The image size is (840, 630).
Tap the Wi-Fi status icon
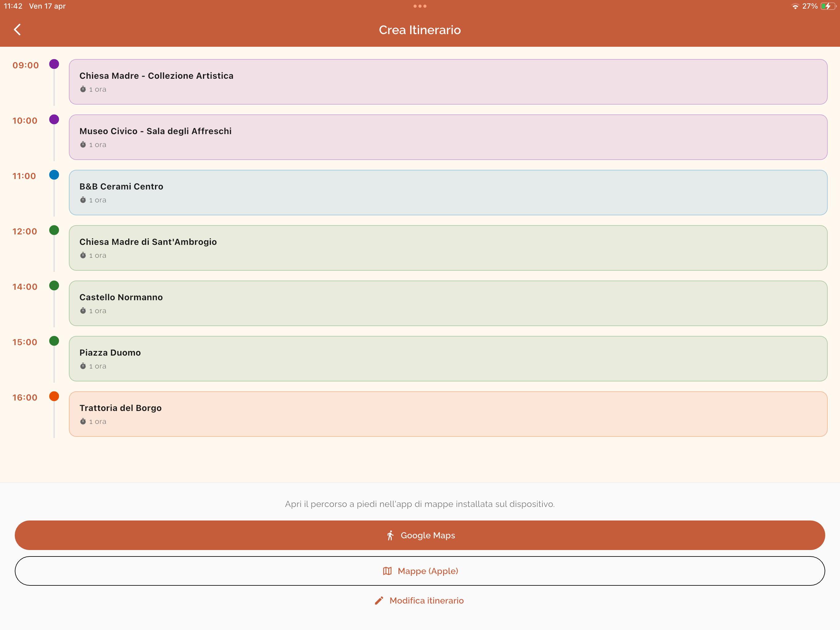point(795,6)
